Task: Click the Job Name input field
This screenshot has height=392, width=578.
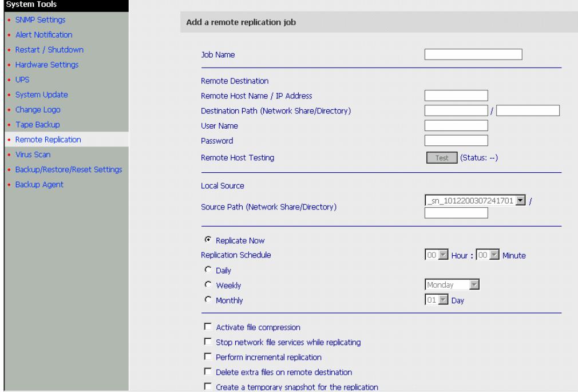Action: (x=473, y=54)
